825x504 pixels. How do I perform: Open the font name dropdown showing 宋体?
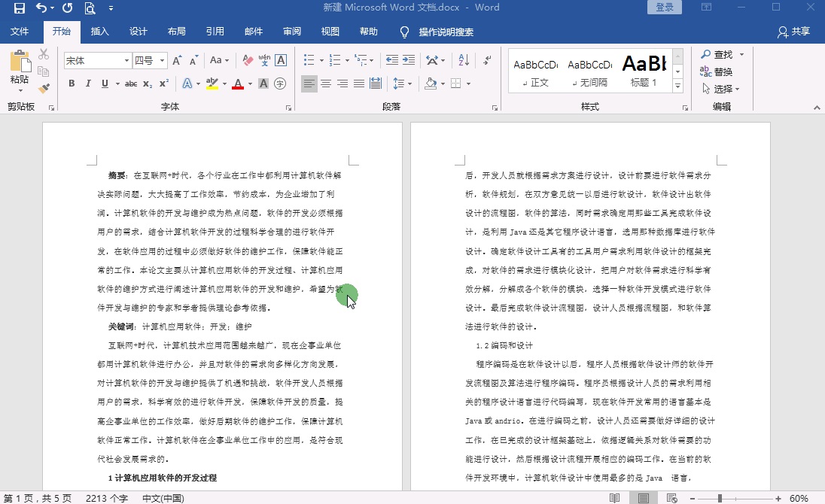pyautogui.click(x=98, y=61)
